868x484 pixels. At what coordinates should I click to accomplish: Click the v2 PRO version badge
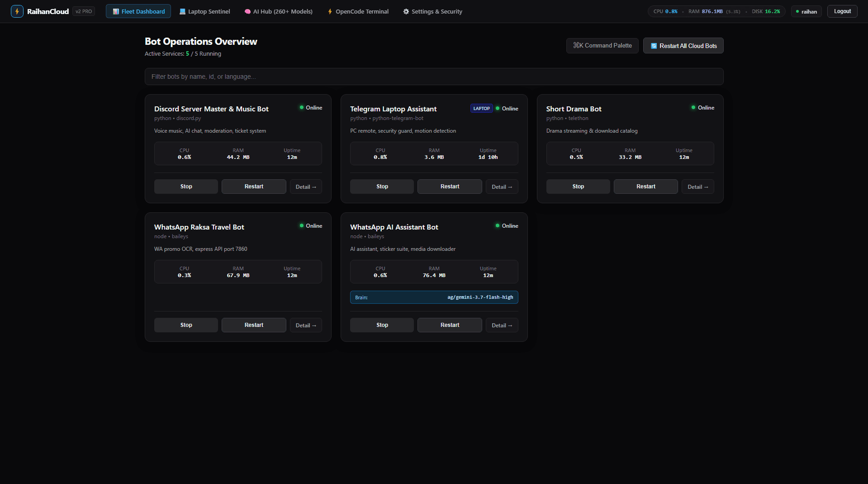pyautogui.click(x=84, y=11)
